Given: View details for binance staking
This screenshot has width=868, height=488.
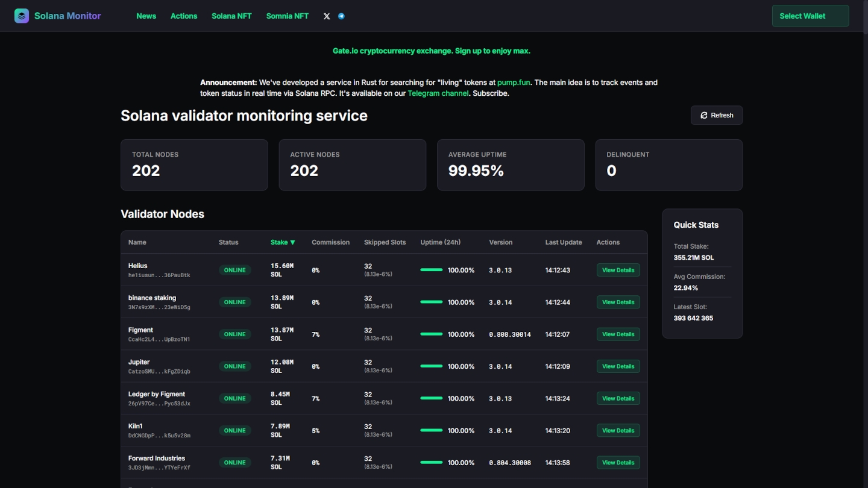Looking at the screenshot, I should pyautogui.click(x=618, y=302).
